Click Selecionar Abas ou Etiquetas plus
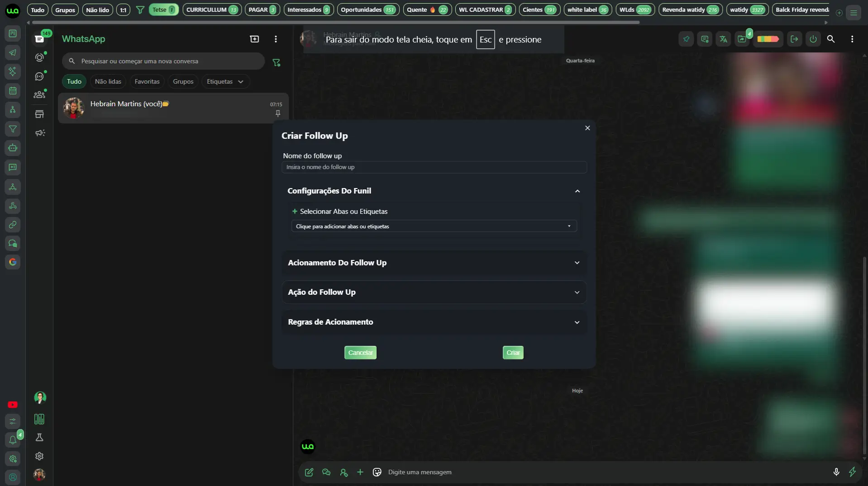 [295, 212]
